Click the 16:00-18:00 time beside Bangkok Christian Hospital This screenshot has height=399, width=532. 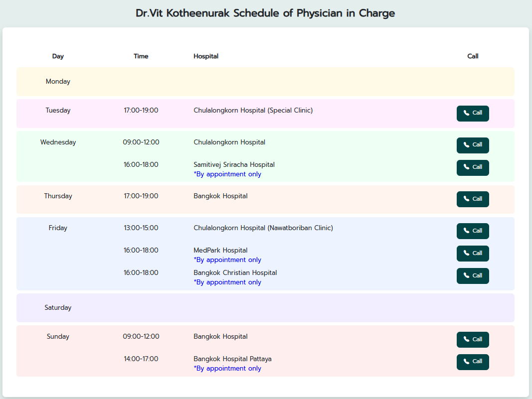(x=141, y=272)
